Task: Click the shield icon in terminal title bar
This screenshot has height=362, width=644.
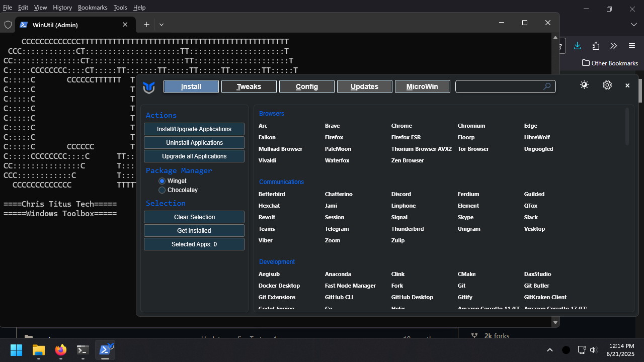Action: tap(8, 25)
